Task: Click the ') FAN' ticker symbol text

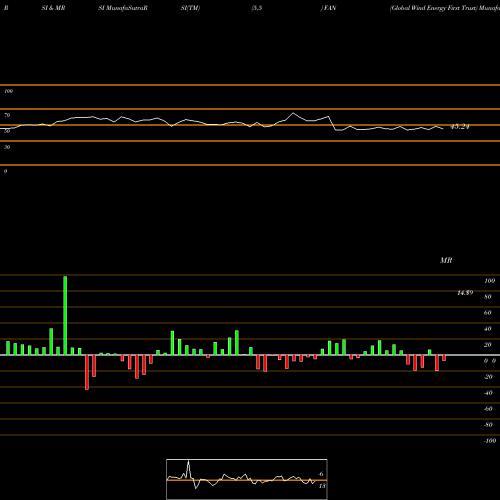Action: click(x=328, y=8)
